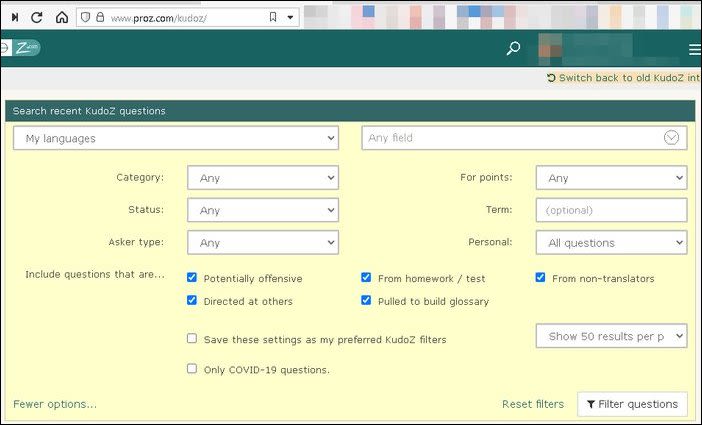
Task: Bookmark this page using the bookmark icon
Action: (273, 17)
